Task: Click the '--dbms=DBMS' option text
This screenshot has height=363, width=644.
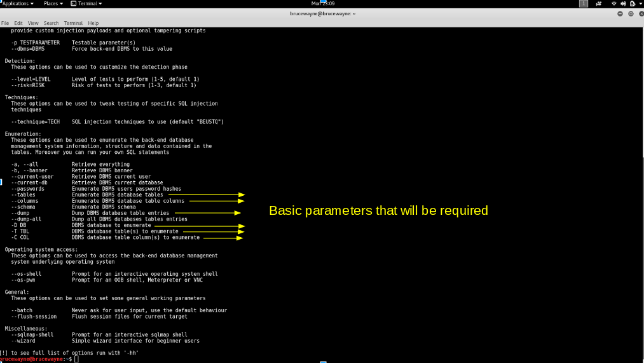Action: pyautogui.click(x=27, y=48)
